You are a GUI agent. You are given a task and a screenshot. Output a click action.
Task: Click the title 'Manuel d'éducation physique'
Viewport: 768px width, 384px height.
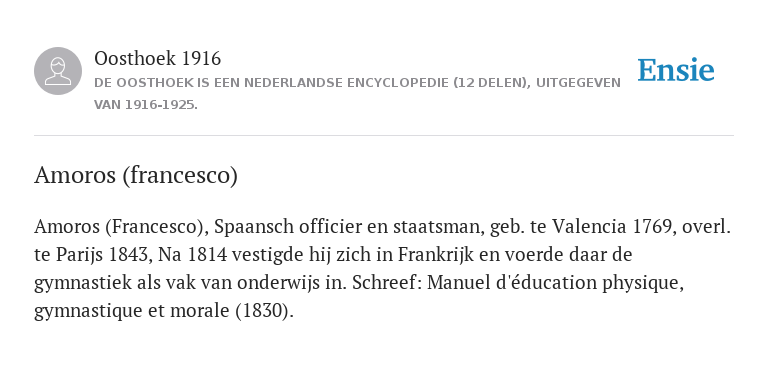click(x=555, y=283)
